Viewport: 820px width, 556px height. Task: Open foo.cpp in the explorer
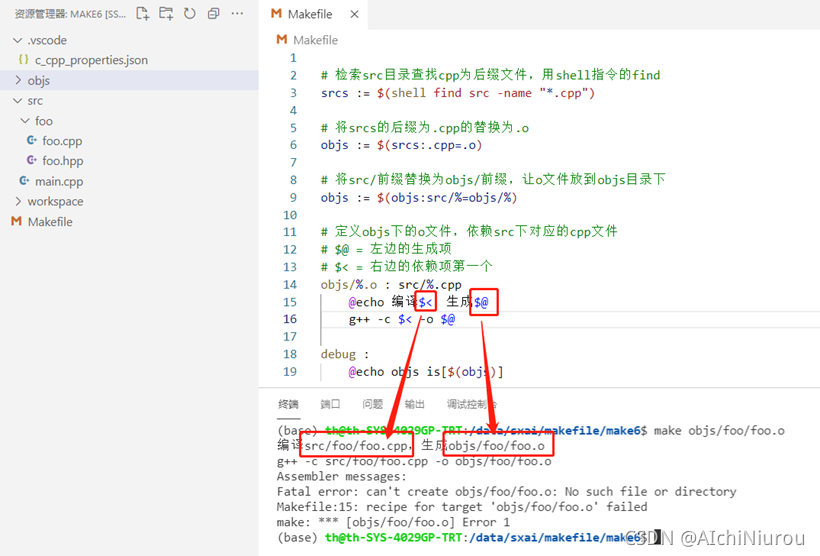(x=129, y=141)
